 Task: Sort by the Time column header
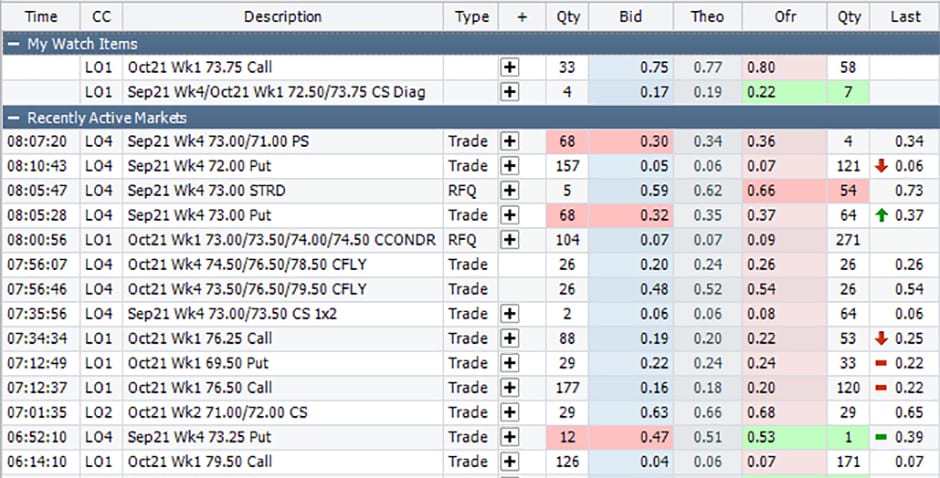click(41, 17)
